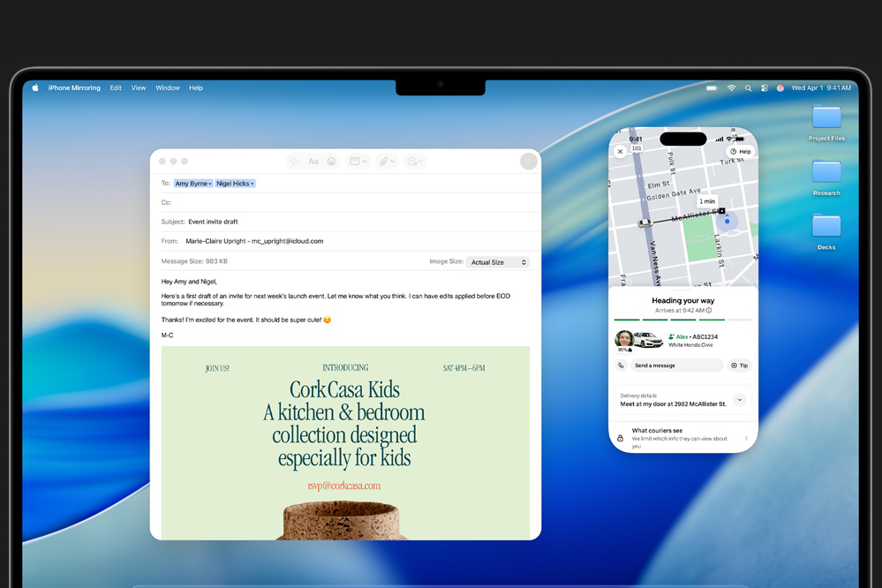Expand the Nigel Hicks recipient chevron
The width and height of the screenshot is (882, 588).
252,184
